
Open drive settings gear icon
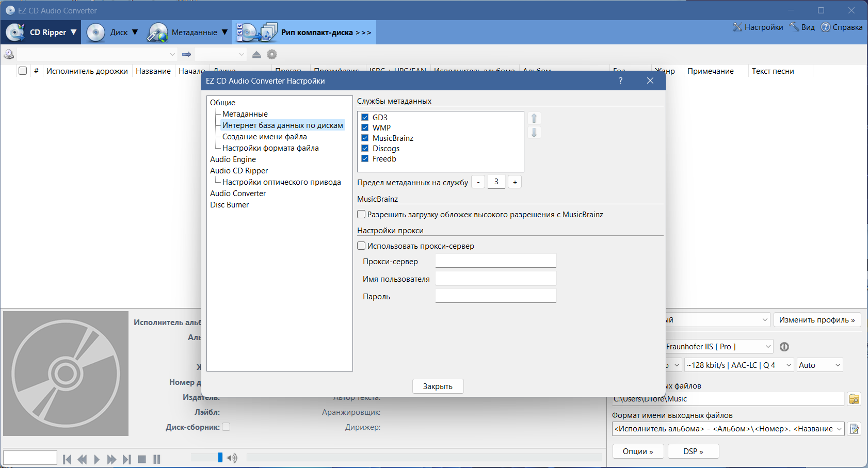point(272,54)
